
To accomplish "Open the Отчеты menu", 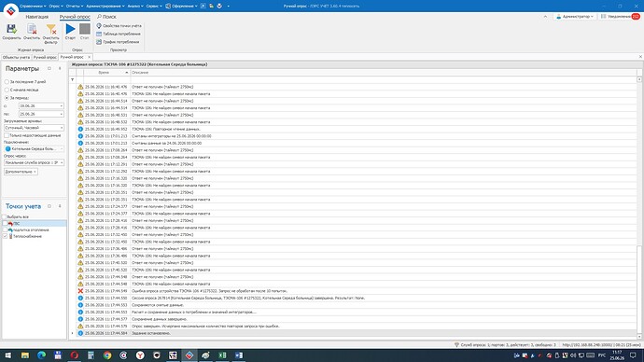I will coord(75,7).
